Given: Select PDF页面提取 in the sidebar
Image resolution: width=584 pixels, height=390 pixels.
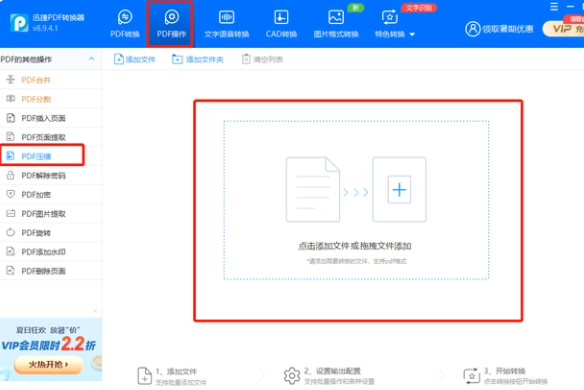Looking at the screenshot, I should click(51, 137).
